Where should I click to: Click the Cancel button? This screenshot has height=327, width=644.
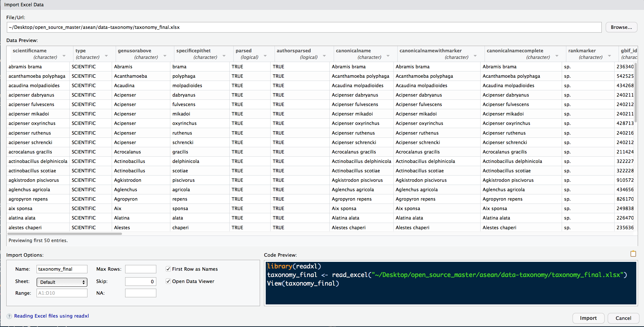point(623,318)
